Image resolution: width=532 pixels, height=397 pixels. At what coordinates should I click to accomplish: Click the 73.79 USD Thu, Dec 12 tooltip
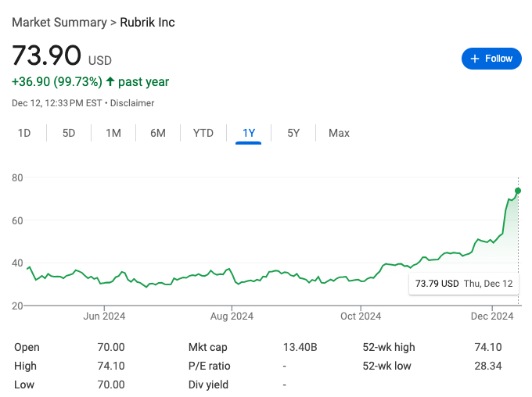pos(464,284)
